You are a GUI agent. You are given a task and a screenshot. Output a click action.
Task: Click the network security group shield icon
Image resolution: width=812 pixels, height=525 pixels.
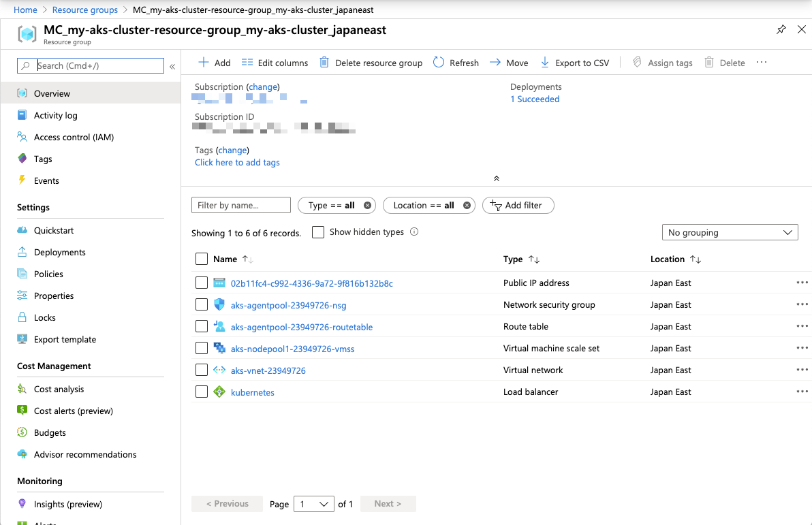219,304
